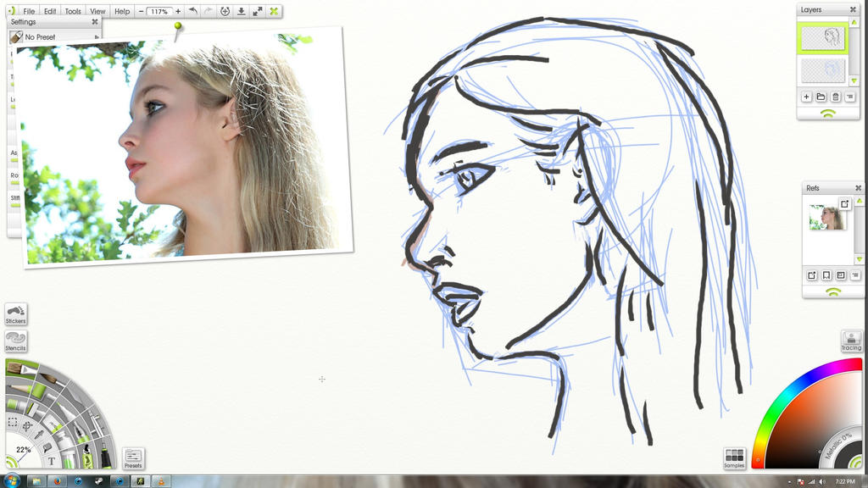
Task: Select the Palette Knife tool
Action: (x=75, y=396)
